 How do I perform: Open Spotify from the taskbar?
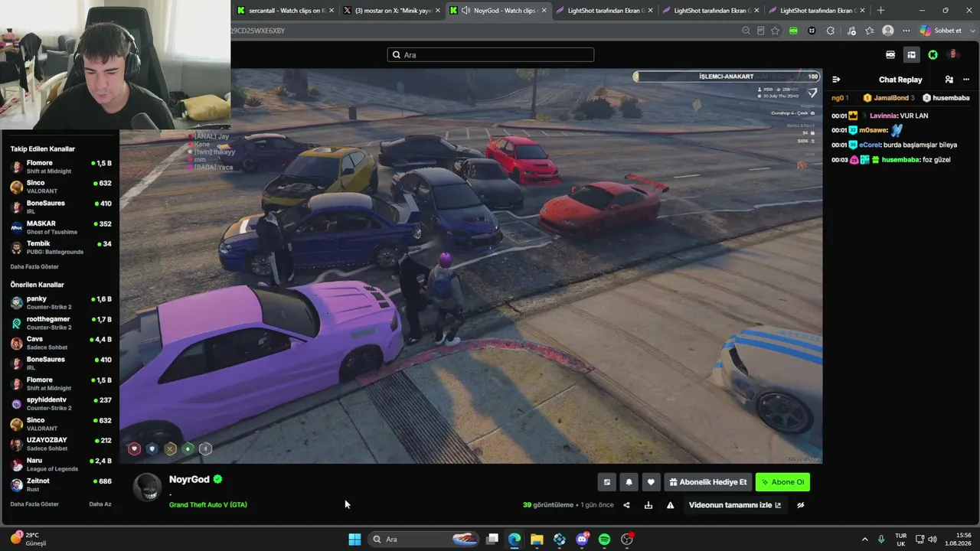pos(604,540)
